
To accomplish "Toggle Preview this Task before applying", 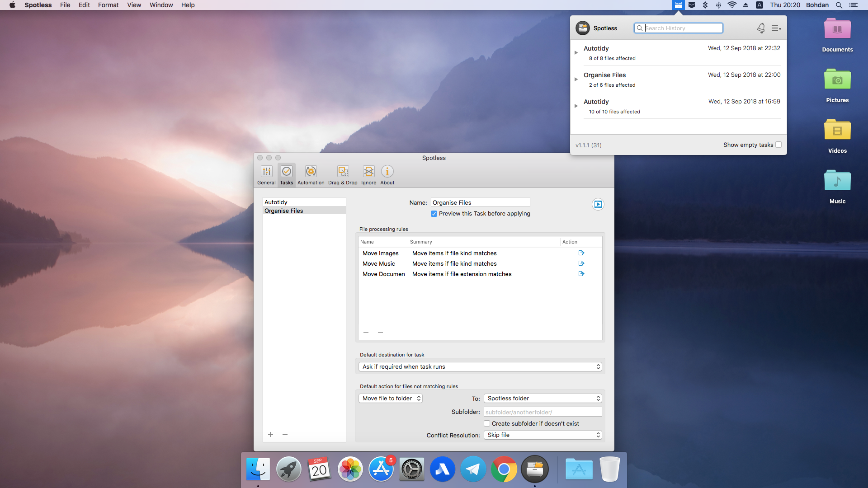I will (434, 213).
